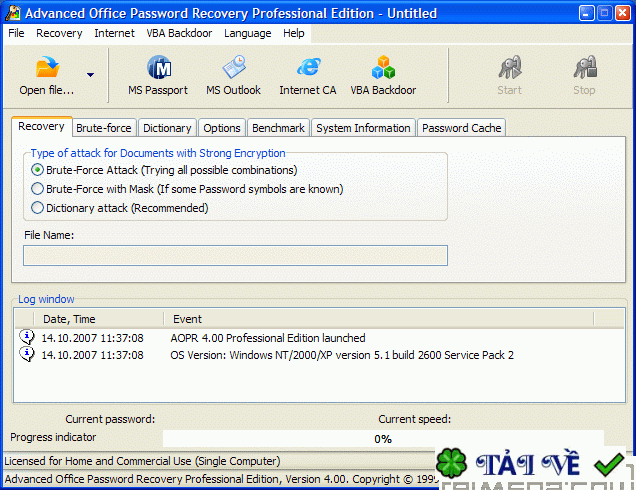636x490 pixels.
Task: Open the VBA Backdoor menu
Action: 179,33
